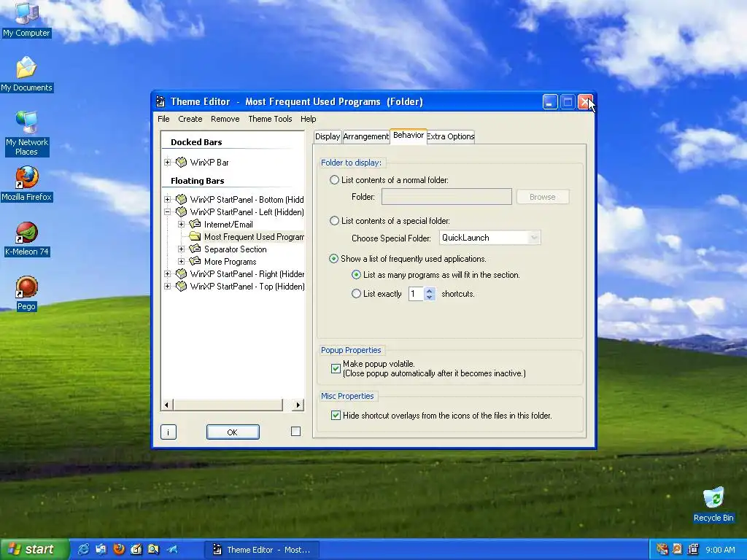Viewport: 747px width, 560px height.
Task: Click Most Frequent Used Programs folder icon
Action: click(195, 237)
